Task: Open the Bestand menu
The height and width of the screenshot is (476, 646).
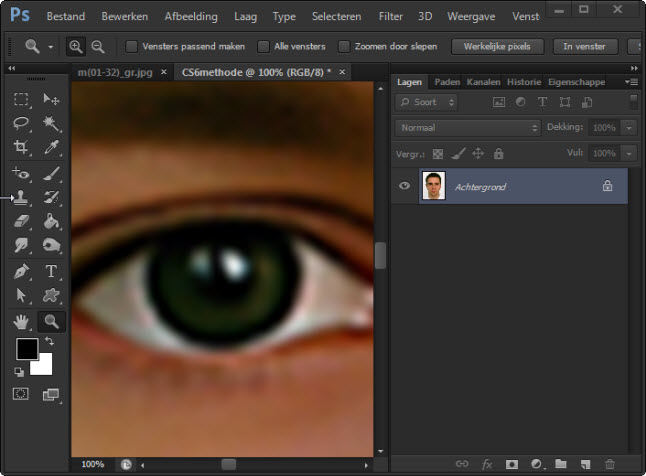Action: [66, 16]
